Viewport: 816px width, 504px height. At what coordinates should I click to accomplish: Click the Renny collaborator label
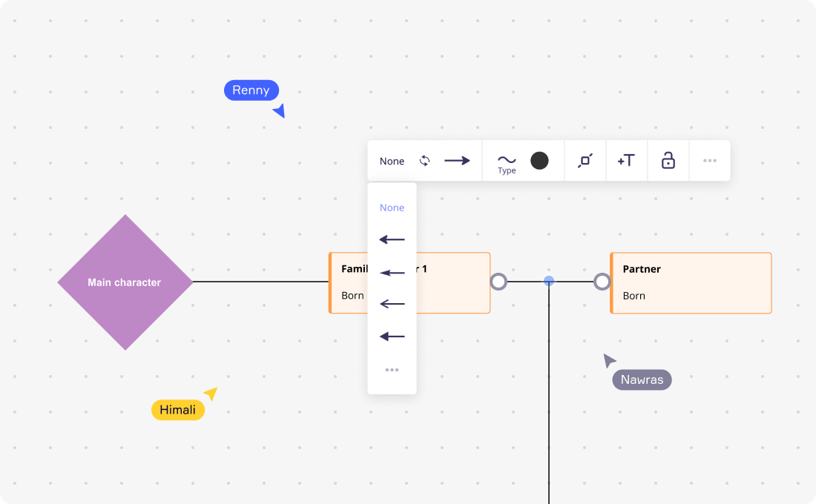(251, 90)
